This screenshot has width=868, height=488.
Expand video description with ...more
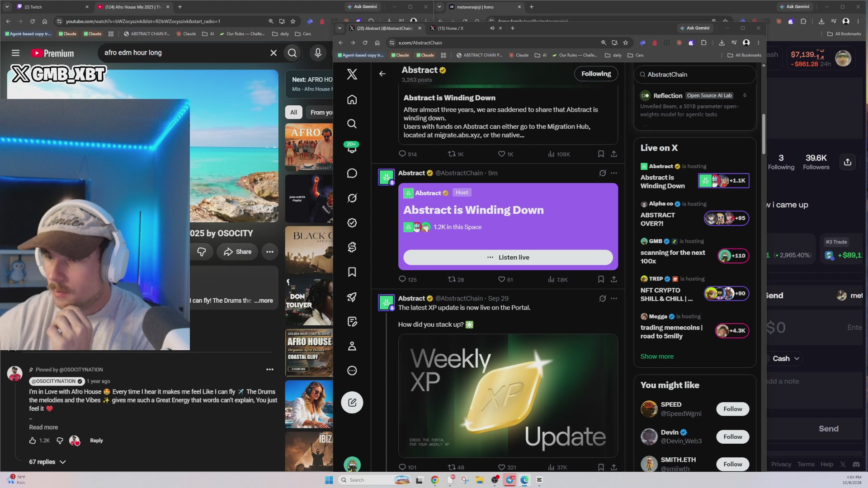(x=264, y=300)
